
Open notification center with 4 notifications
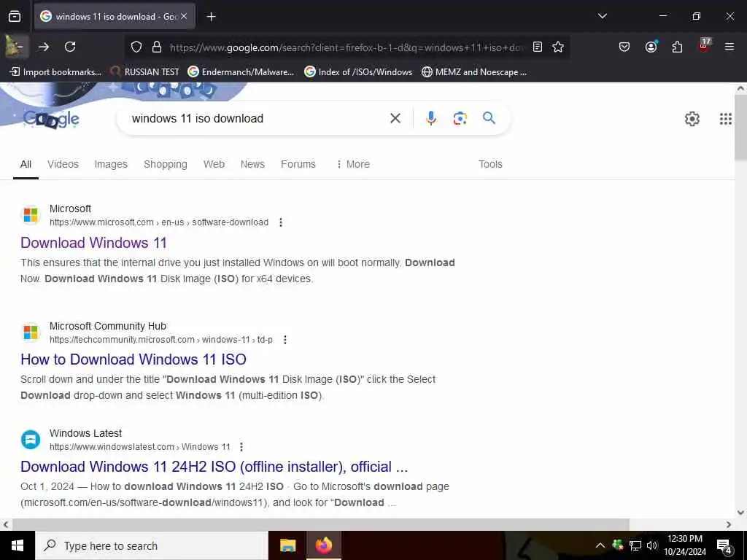(x=724, y=546)
